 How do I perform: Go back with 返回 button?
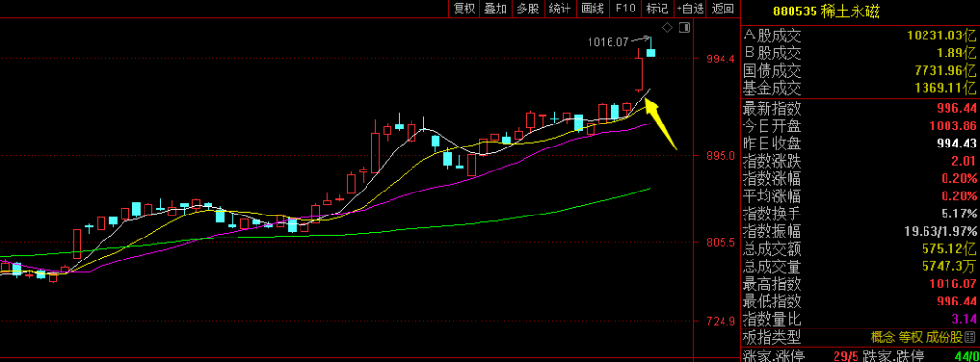pos(724,9)
